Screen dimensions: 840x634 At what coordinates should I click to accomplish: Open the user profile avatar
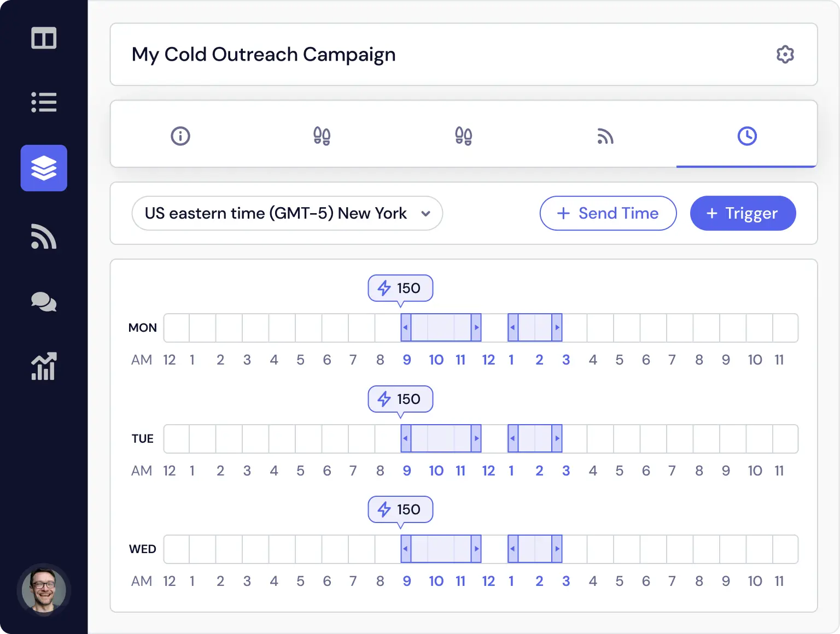click(44, 590)
